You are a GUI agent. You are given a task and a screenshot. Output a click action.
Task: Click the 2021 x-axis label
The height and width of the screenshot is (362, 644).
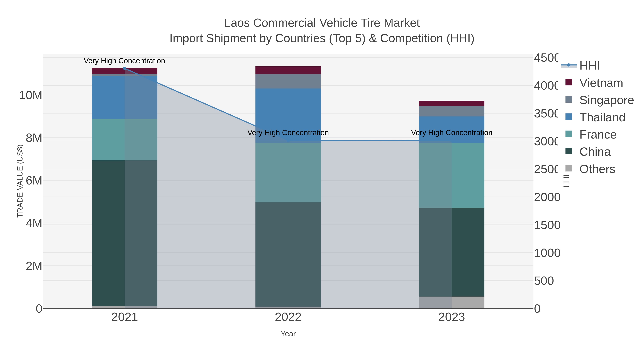[125, 317]
